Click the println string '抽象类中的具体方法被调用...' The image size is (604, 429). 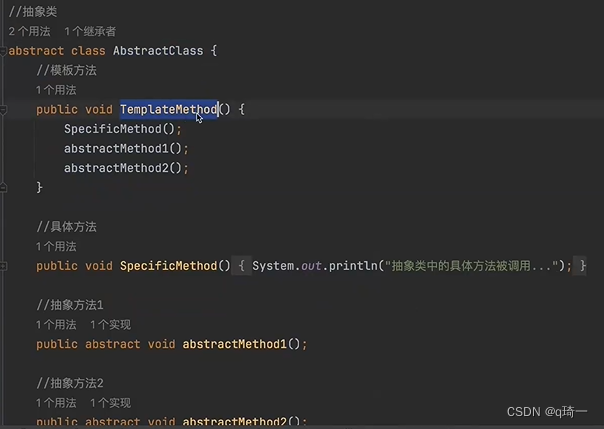(x=472, y=266)
